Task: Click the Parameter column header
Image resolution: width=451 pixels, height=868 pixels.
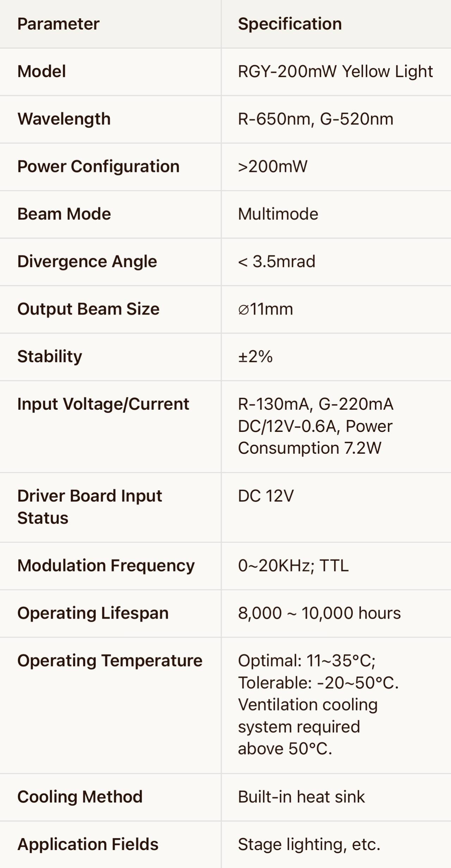Action: tap(58, 24)
